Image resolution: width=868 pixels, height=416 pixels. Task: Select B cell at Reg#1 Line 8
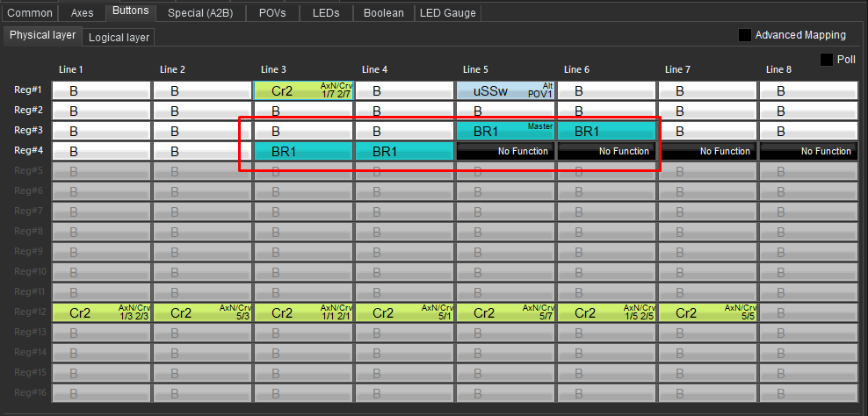(x=809, y=90)
